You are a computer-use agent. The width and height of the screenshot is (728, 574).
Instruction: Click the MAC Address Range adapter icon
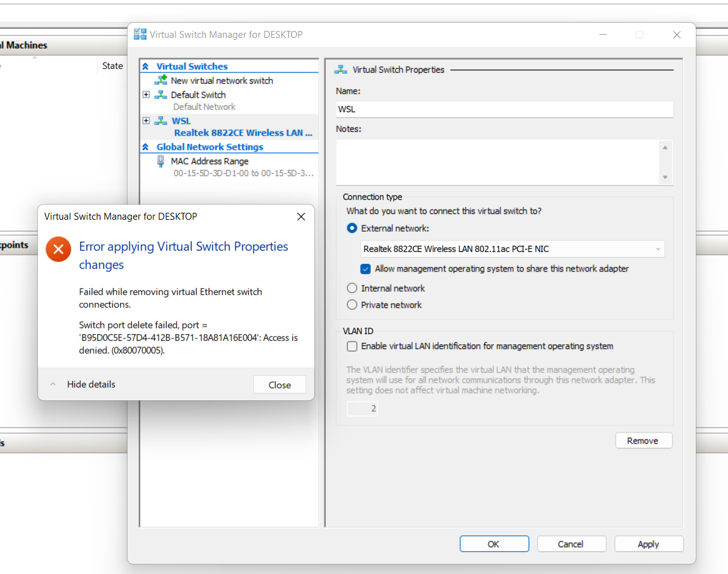pyautogui.click(x=162, y=161)
